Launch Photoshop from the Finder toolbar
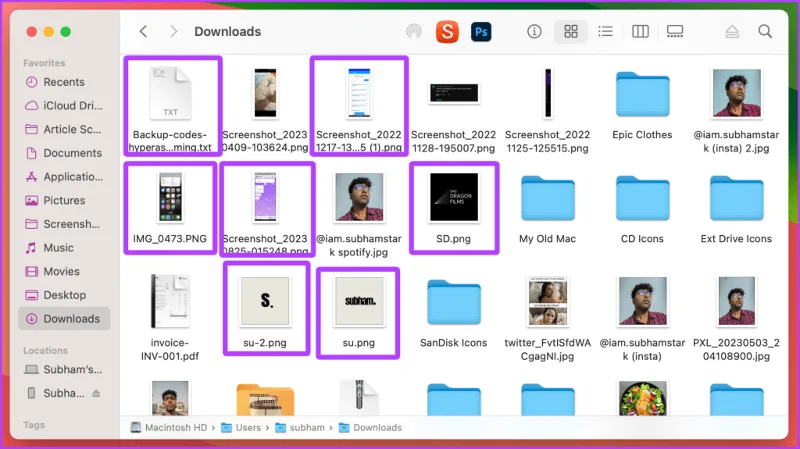The width and height of the screenshot is (800, 449). [x=481, y=32]
